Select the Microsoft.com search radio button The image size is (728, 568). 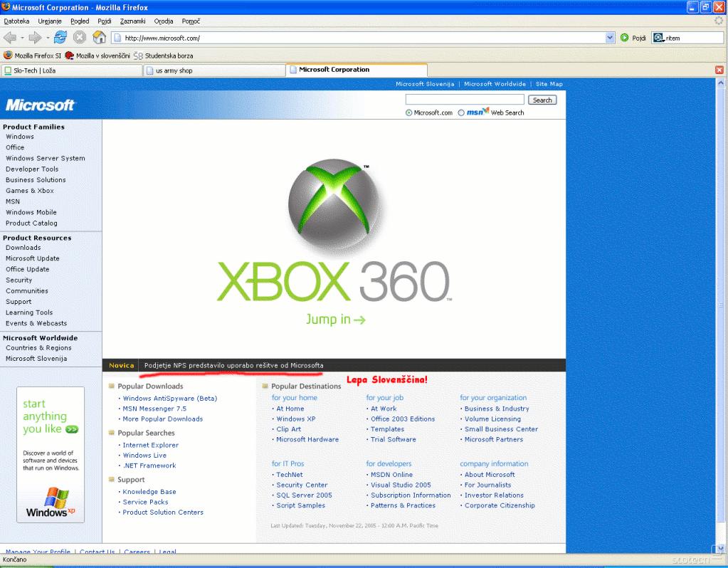(408, 113)
